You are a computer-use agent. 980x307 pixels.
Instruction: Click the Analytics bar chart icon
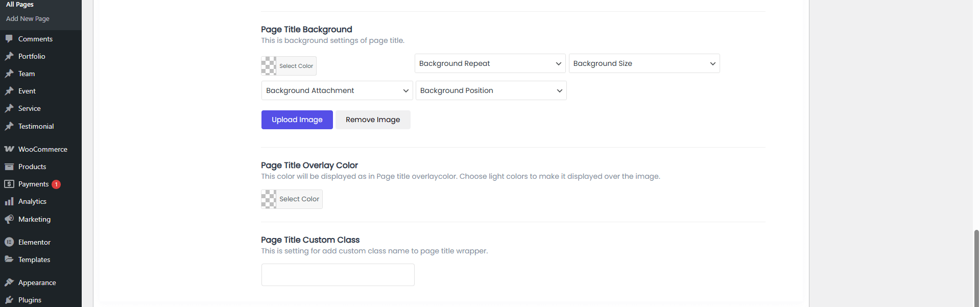tap(9, 201)
